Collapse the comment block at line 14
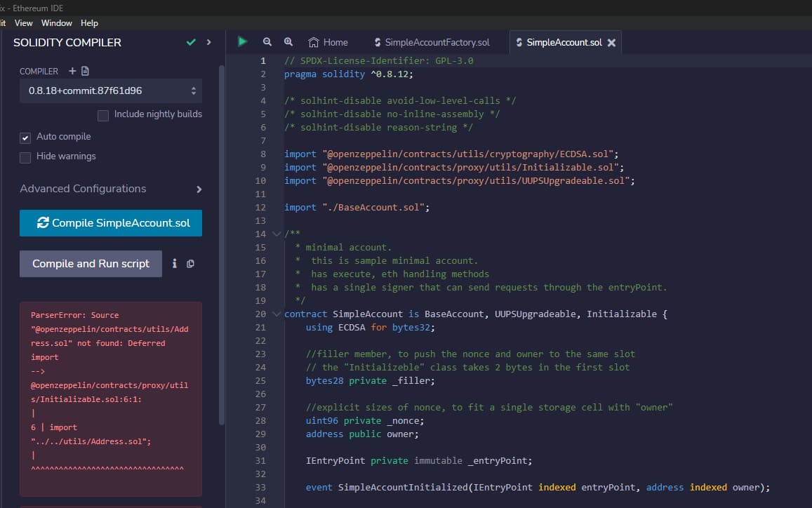This screenshot has height=508, width=812. coord(276,234)
